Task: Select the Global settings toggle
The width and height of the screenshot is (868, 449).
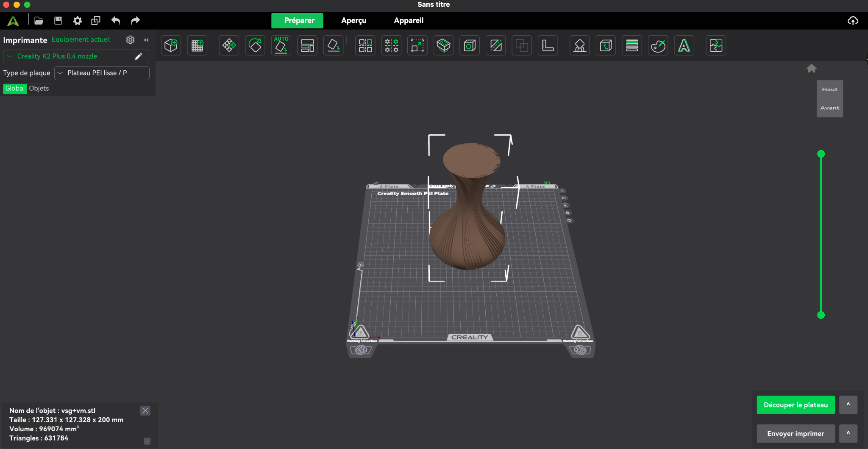Action: (x=15, y=88)
